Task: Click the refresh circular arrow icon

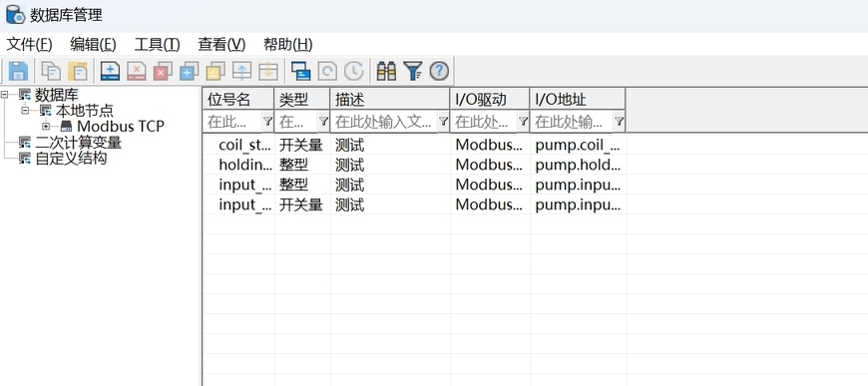Action: click(x=327, y=71)
